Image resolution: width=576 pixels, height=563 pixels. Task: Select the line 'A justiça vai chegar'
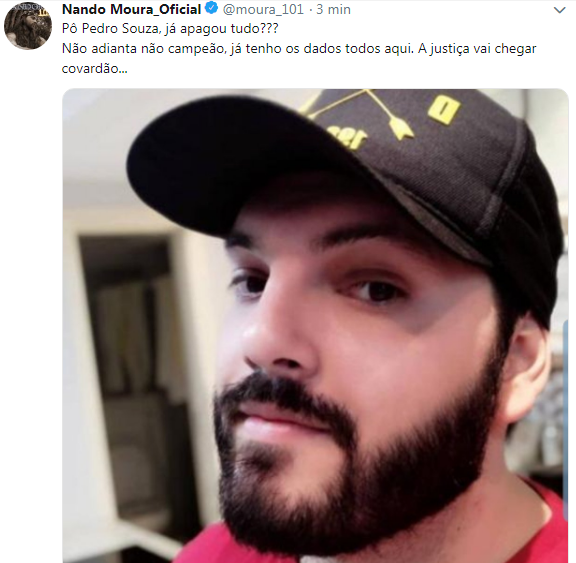pyautogui.click(x=477, y=49)
